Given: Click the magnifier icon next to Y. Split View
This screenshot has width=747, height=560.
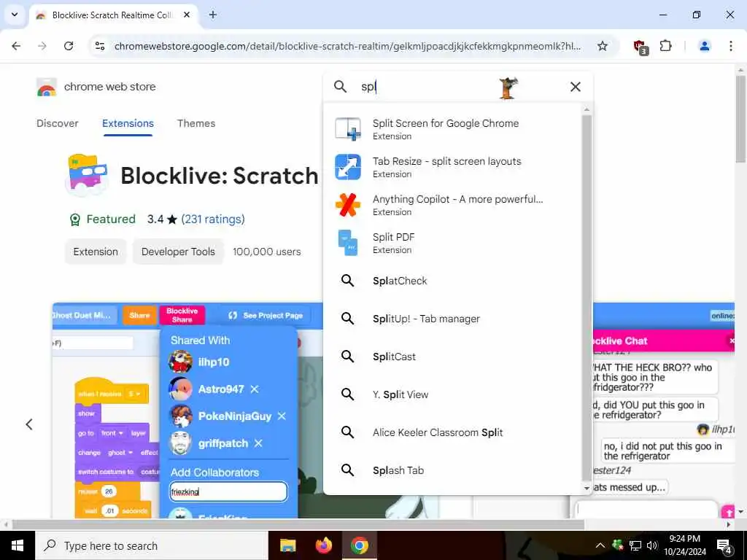Looking at the screenshot, I should point(348,394).
